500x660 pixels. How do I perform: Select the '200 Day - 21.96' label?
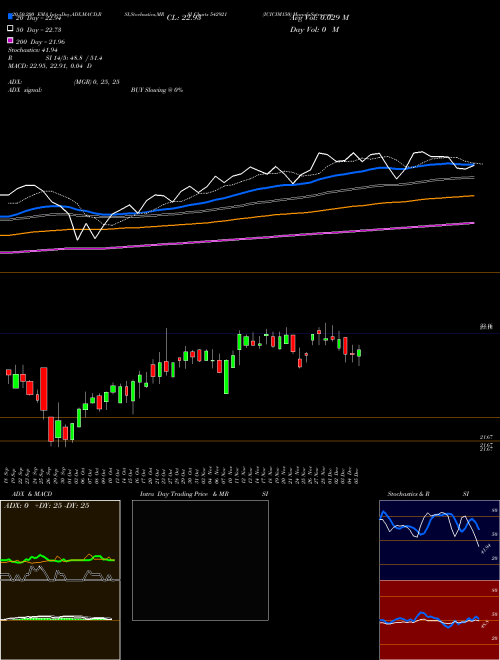click(40, 42)
